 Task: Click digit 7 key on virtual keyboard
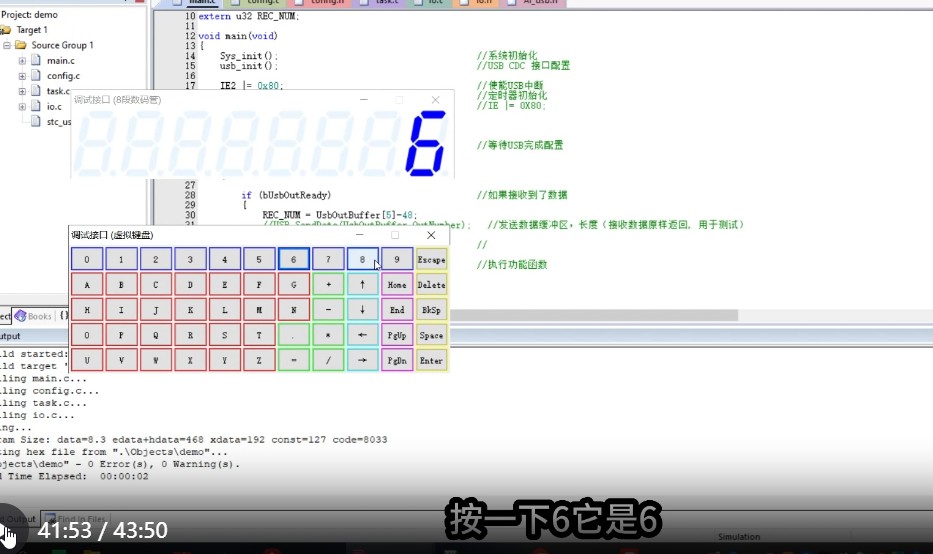pyautogui.click(x=328, y=259)
